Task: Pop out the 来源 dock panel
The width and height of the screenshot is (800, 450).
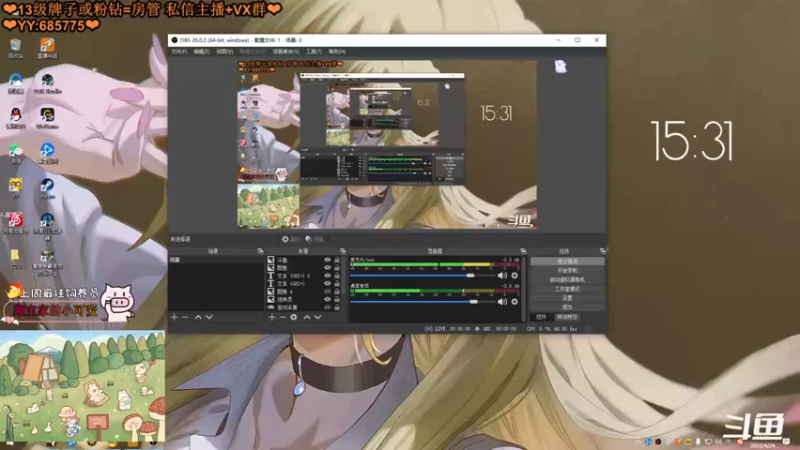Action: [x=343, y=251]
